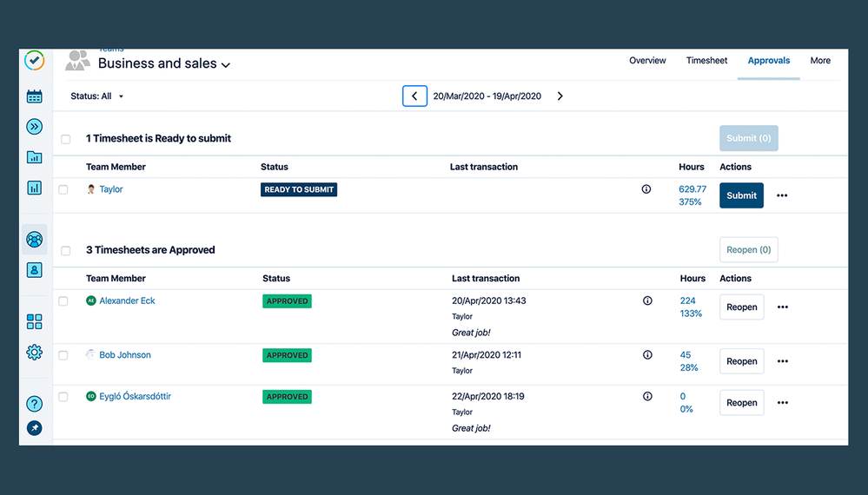This screenshot has height=495, width=868.
Task: Open more actions menu for Alexander Eck
Action: point(782,307)
